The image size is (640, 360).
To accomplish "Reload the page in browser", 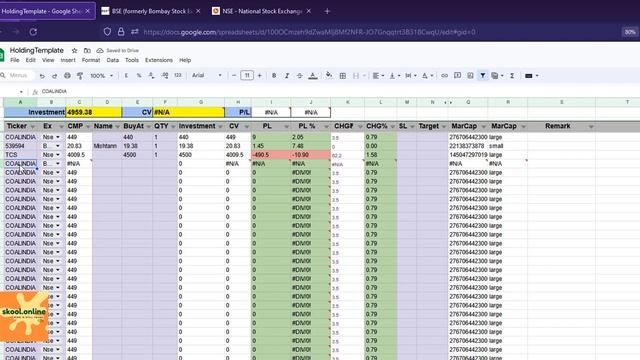I will click(33, 32).
